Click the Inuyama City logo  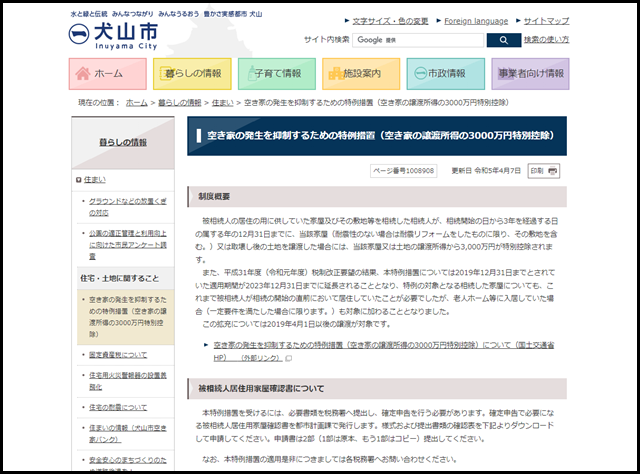pyautogui.click(x=112, y=33)
